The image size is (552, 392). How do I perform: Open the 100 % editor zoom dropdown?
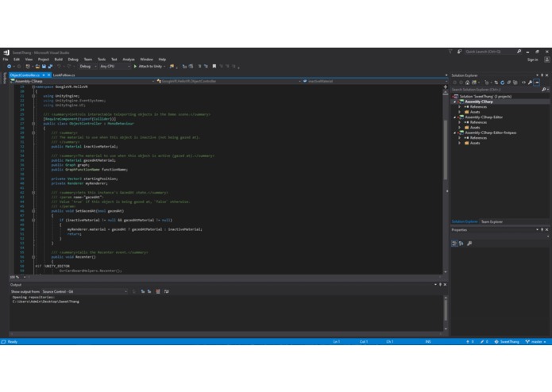[17, 277]
